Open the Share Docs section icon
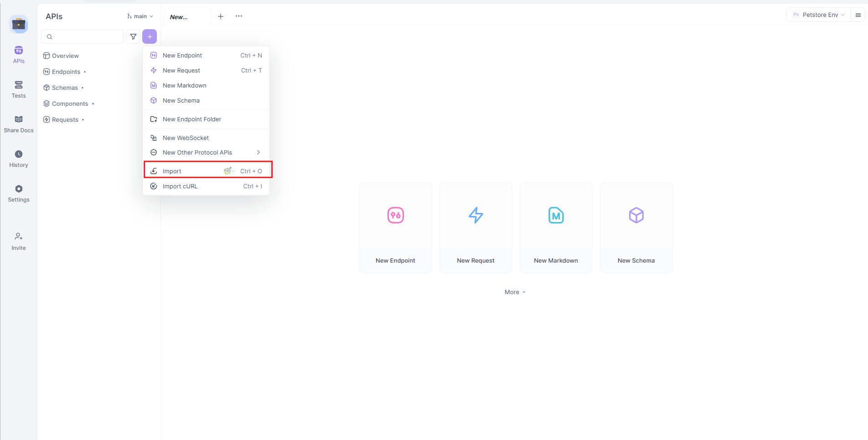868x440 pixels. click(19, 119)
